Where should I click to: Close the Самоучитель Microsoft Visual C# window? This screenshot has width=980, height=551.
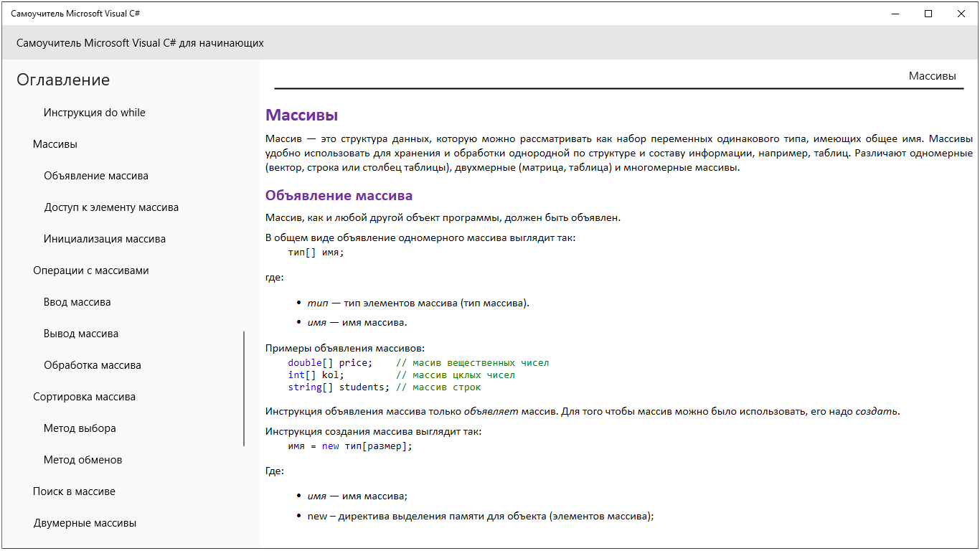(x=961, y=14)
